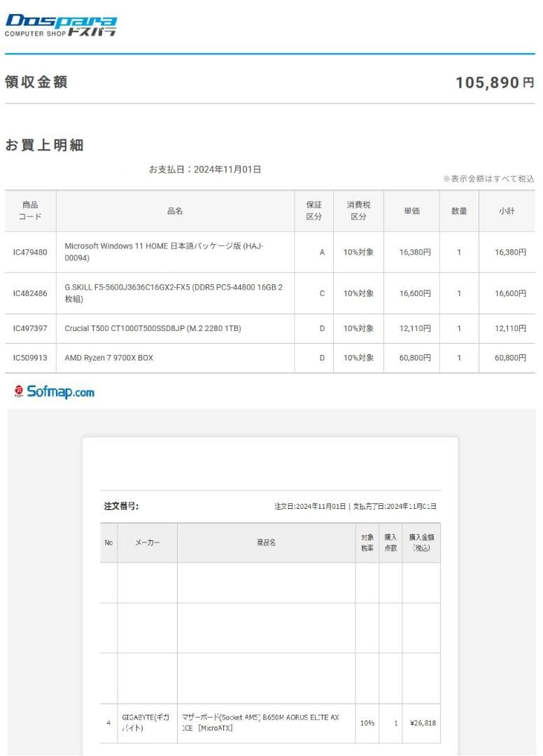
Task: Click the 注文番号: label in Sofmap order
Action: pos(122,506)
